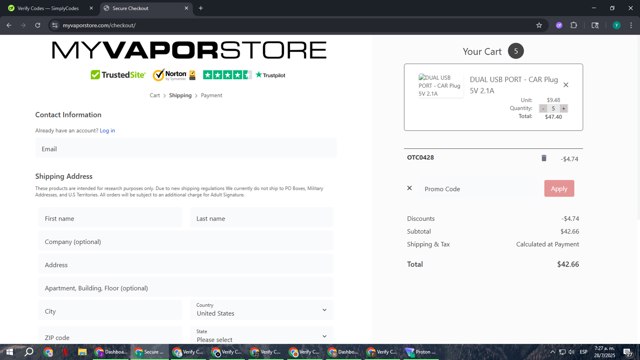Click Apartment, Building, Floor field
The height and width of the screenshot is (360, 640).
tap(186, 288)
